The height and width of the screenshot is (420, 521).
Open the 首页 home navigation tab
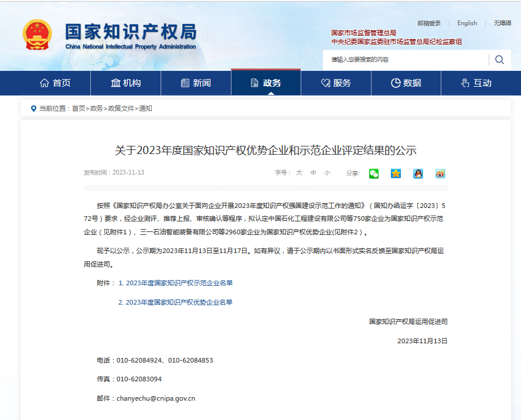[55, 83]
